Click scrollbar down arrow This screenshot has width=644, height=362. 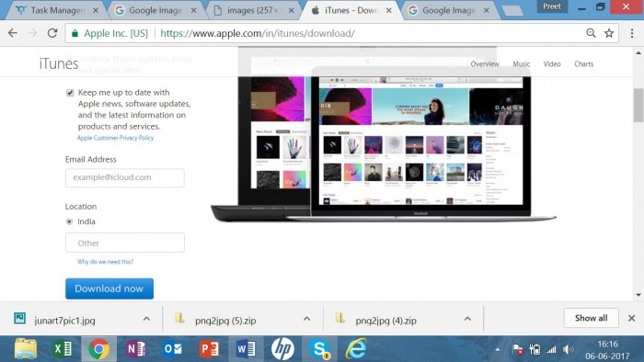click(x=638, y=295)
